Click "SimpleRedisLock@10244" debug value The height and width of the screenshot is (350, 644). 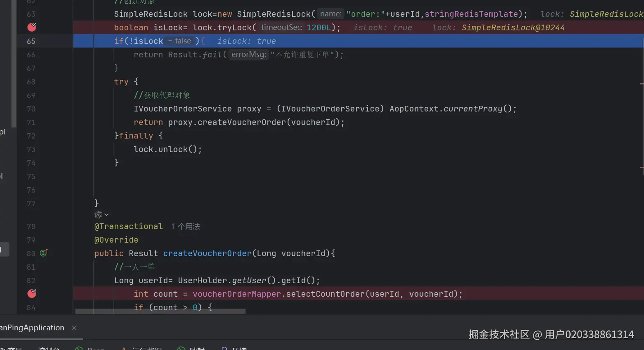pyautogui.click(x=513, y=27)
